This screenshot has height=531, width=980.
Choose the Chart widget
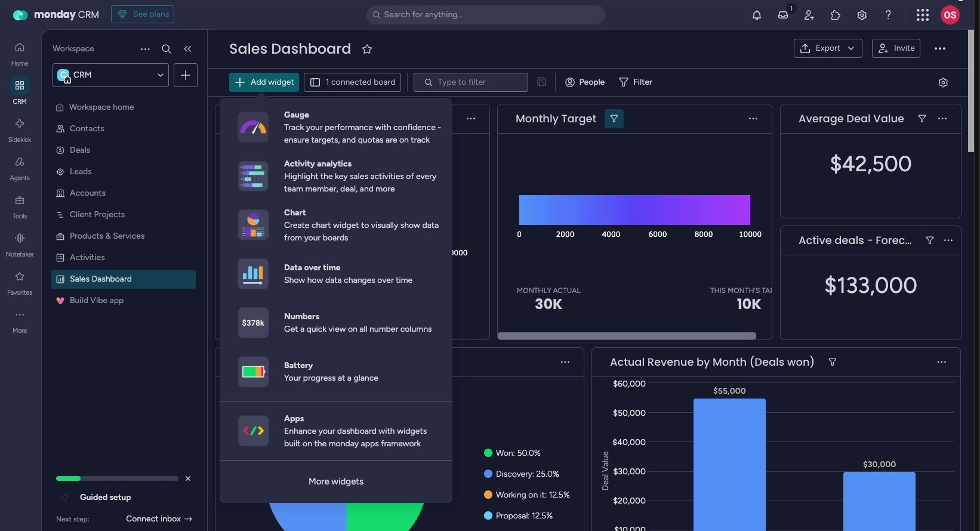[x=336, y=225]
